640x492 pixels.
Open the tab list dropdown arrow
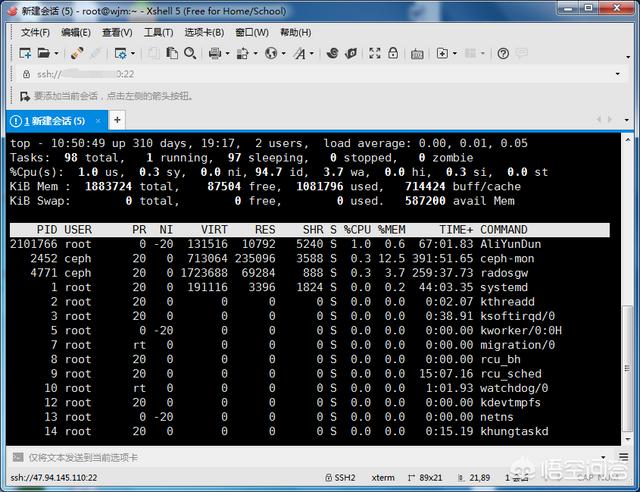tap(627, 120)
